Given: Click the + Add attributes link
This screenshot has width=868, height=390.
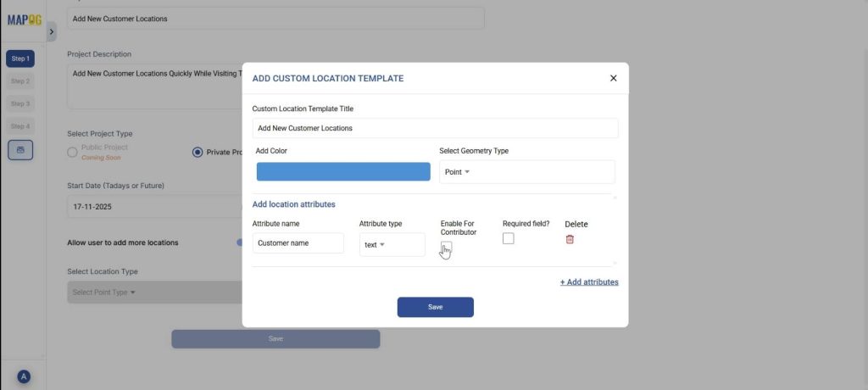Looking at the screenshot, I should click(589, 282).
